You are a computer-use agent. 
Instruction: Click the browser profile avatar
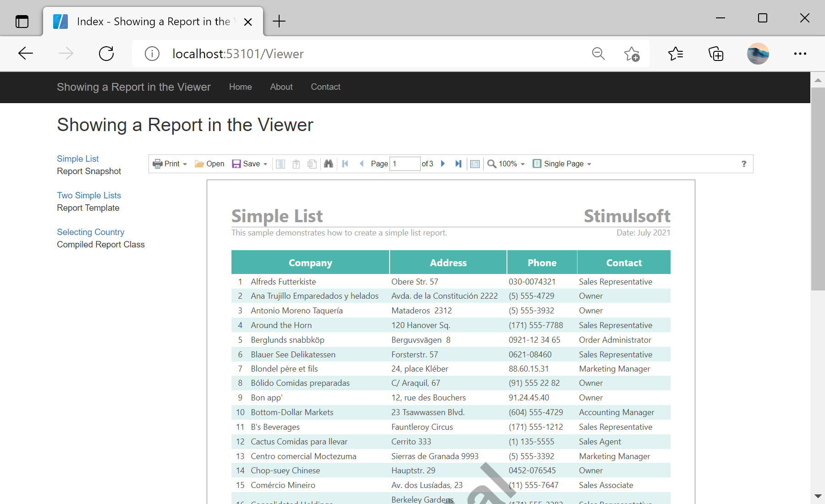tap(758, 54)
